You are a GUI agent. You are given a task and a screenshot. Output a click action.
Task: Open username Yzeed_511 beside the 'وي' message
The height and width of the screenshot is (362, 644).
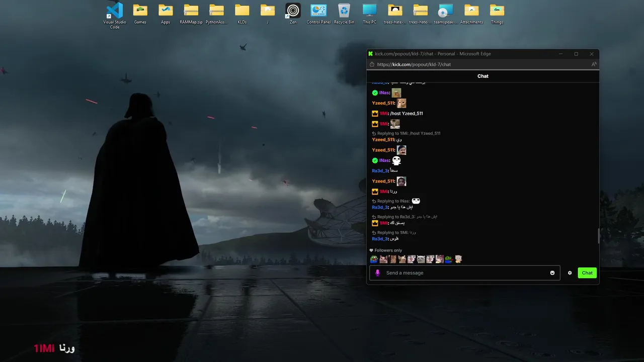pyautogui.click(x=383, y=140)
